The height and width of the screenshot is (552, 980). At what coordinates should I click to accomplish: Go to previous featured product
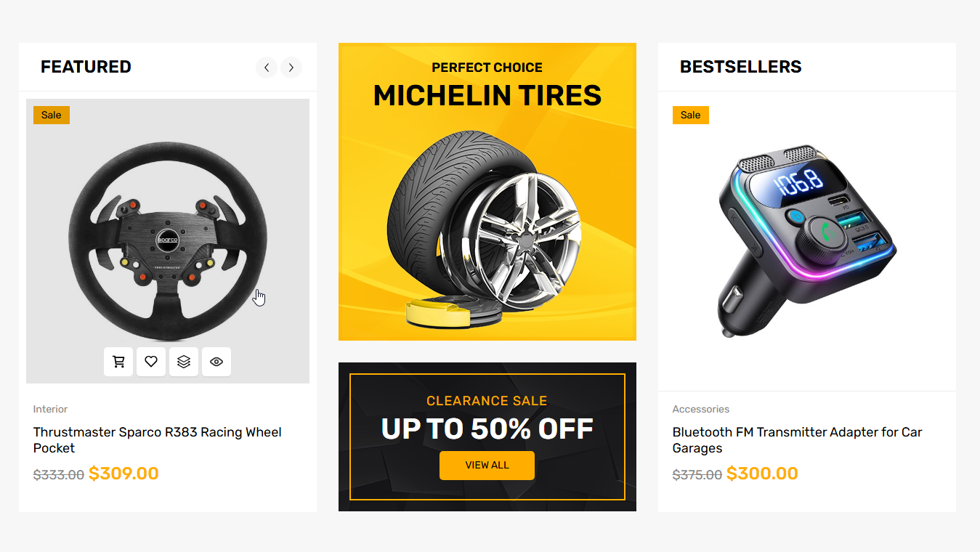pos(267,68)
